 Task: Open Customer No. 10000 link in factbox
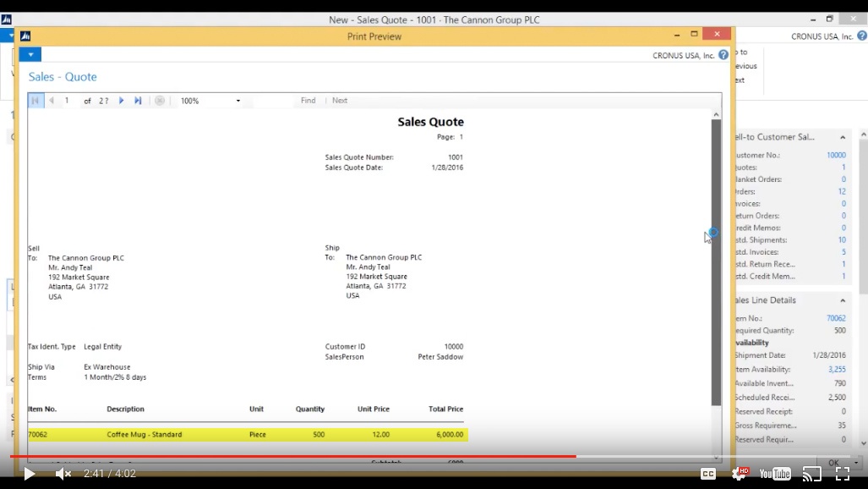(836, 155)
